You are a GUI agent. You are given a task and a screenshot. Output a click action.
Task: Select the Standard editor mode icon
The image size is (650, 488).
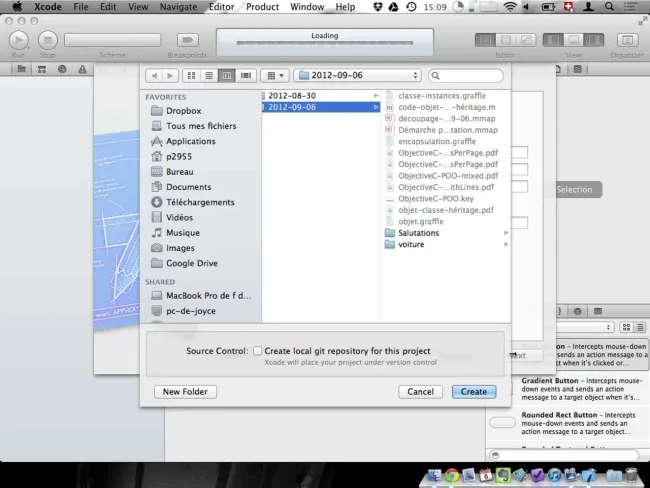(x=485, y=40)
